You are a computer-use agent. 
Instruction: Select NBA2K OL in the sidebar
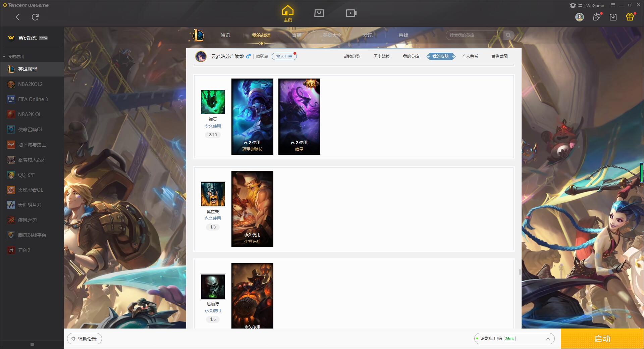[x=32, y=114]
